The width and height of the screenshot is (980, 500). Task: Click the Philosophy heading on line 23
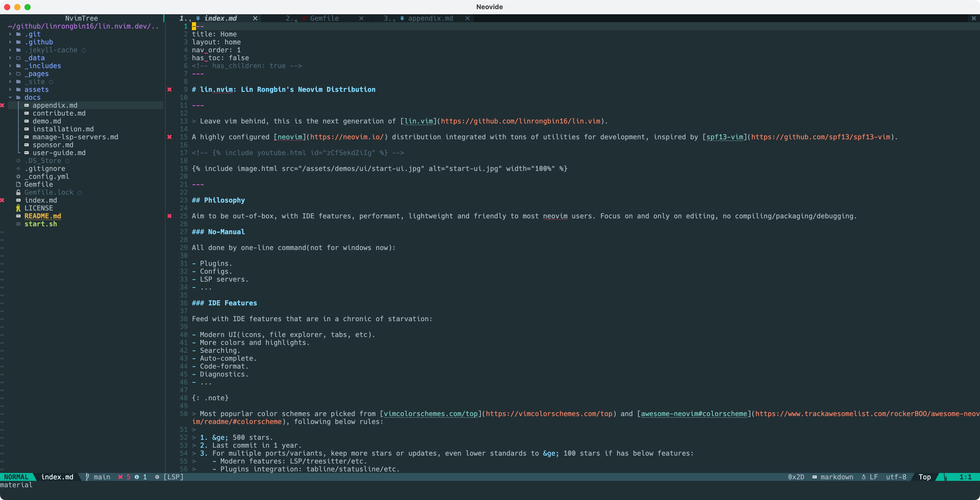coord(218,200)
